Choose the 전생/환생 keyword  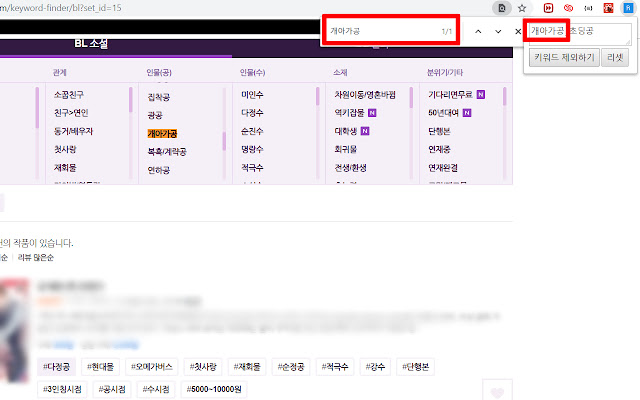(351, 168)
